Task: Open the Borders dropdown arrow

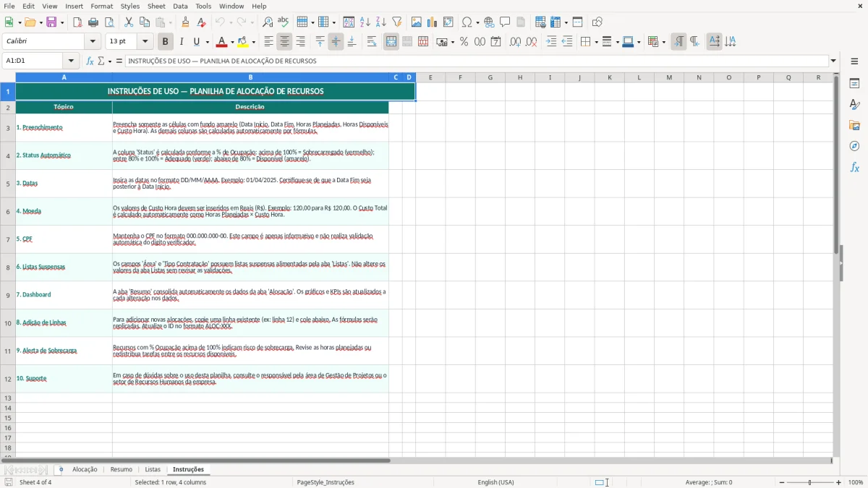Action: click(596, 42)
